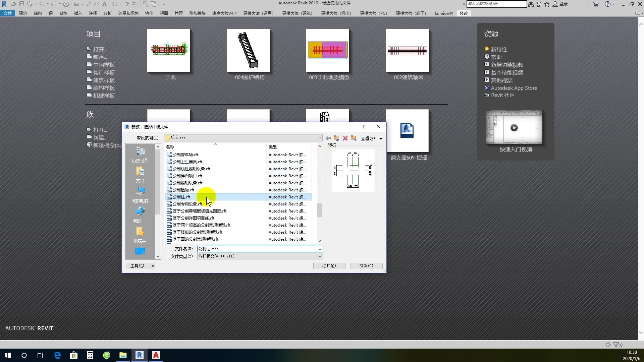The height and width of the screenshot is (362, 644).
Task: Switch to the 视图 ribbon tab
Action: click(x=164, y=13)
